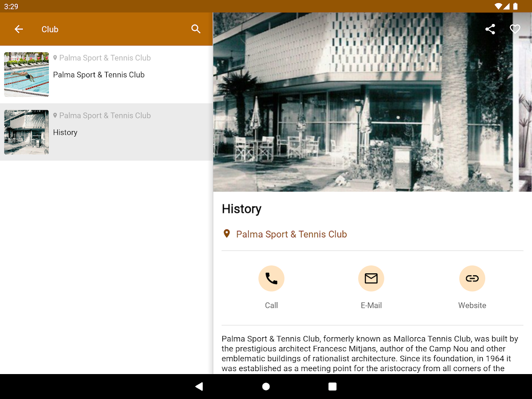532x399 pixels.
Task: Tap the club history description paragraph
Action: click(370, 354)
